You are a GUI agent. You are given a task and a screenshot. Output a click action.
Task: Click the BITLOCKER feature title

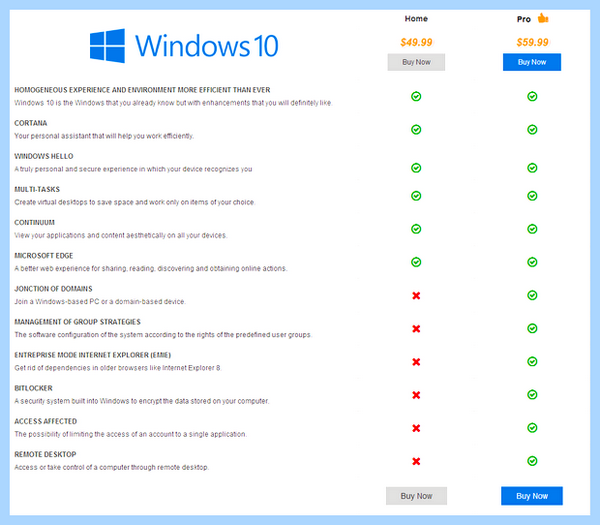(33, 388)
